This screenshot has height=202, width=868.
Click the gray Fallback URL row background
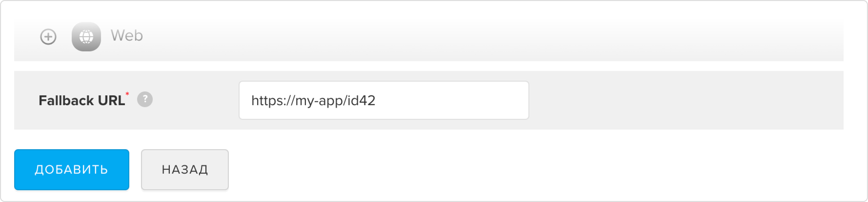pos(684,100)
